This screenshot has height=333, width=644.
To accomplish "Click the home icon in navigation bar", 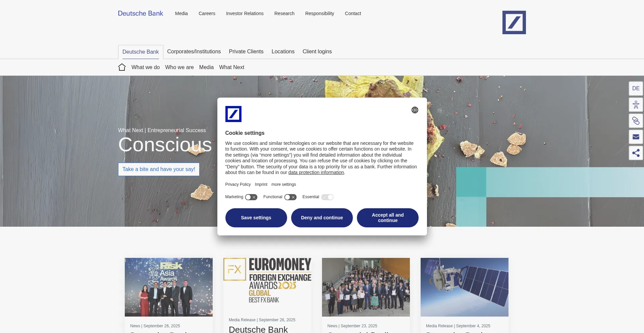I will 122,67.
